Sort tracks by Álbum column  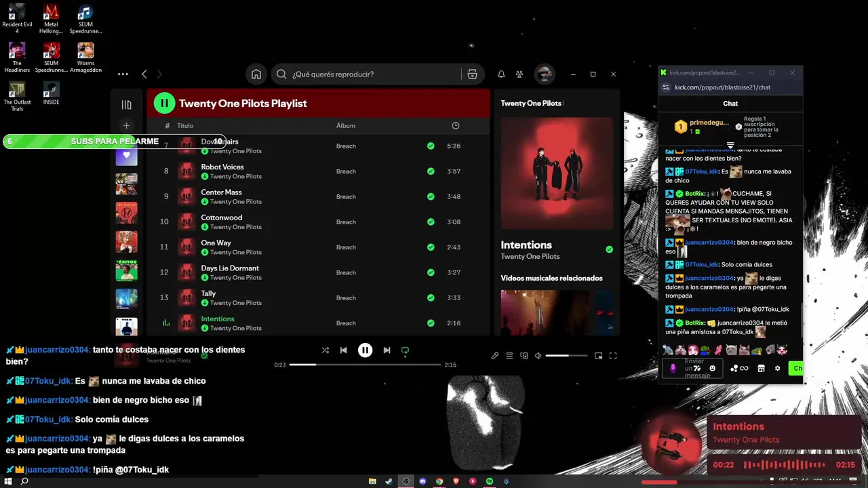[346, 125]
